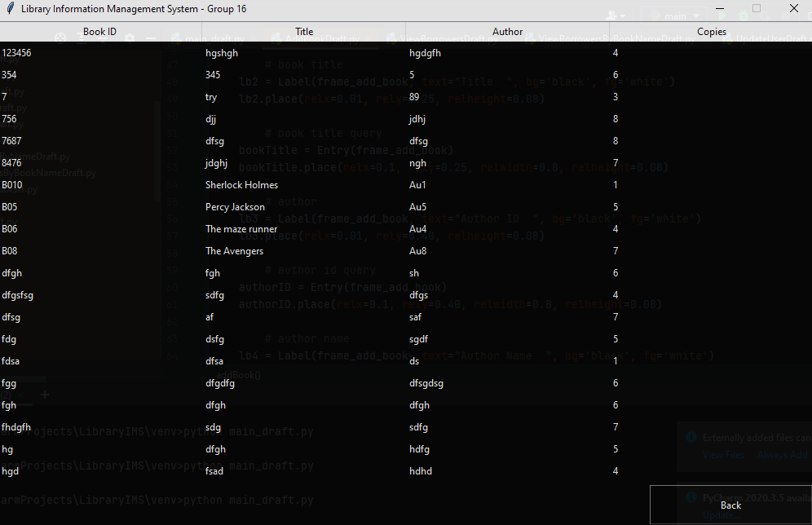This screenshot has height=525, width=812.
Task: Click copies value 1 in Sherlock Holmes row
Action: [616, 185]
